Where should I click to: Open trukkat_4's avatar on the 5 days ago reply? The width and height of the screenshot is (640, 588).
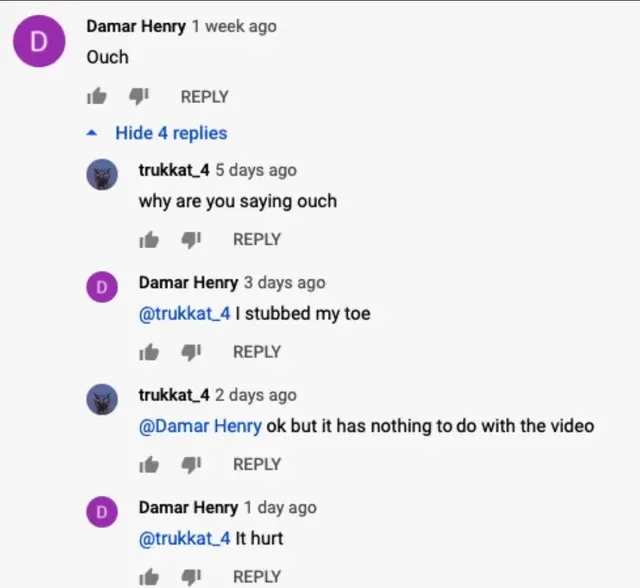point(102,174)
